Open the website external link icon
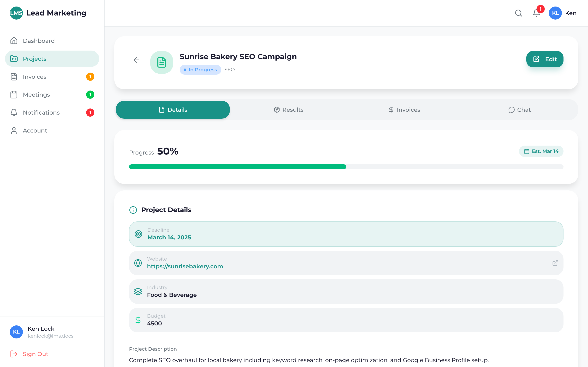The width and height of the screenshot is (588, 367). (555, 263)
